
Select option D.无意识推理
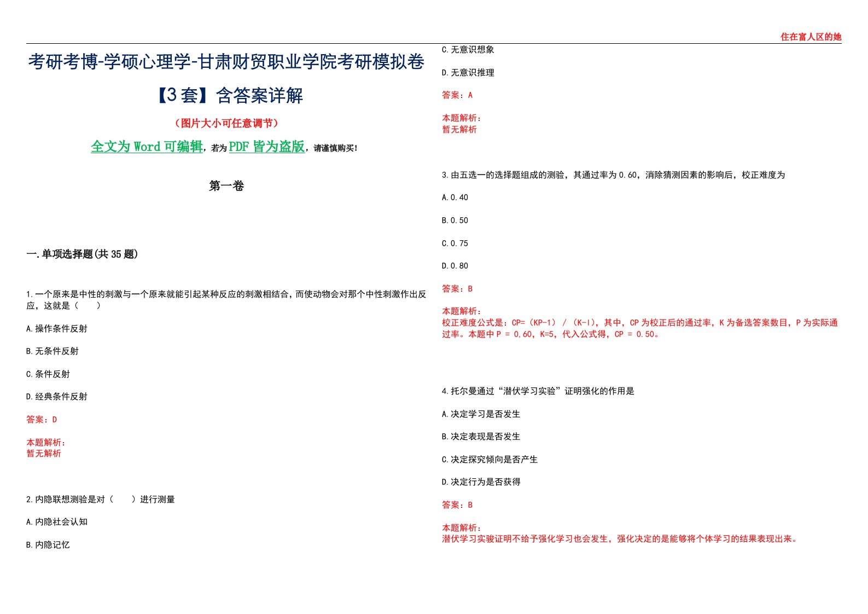click(468, 73)
